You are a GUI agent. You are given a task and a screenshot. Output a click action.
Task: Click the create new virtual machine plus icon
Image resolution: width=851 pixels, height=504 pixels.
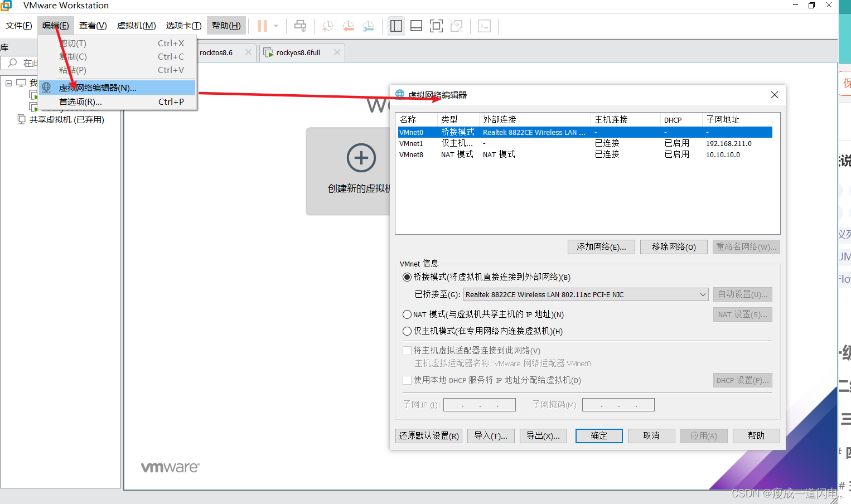(361, 158)
